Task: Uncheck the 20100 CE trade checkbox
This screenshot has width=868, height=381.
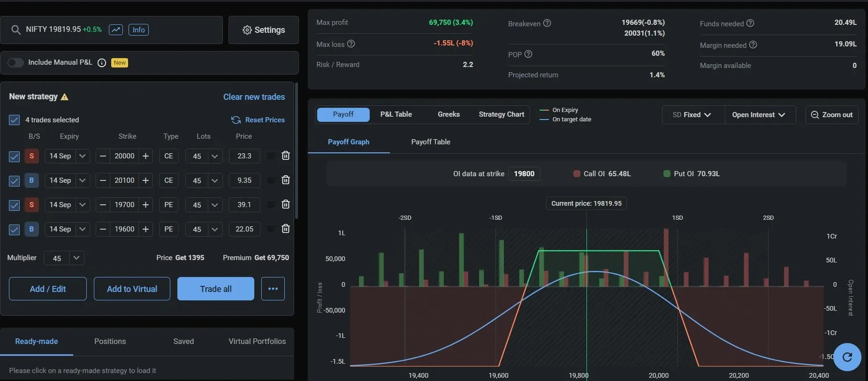Action: click(x=15, y=181)
